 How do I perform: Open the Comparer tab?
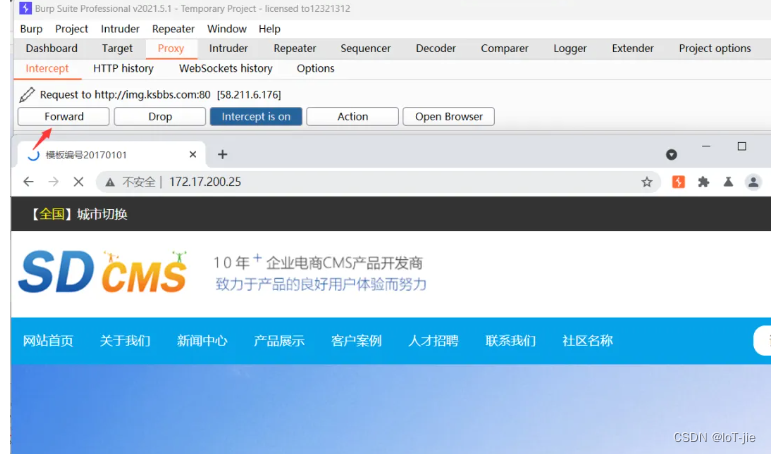pos(504,48)
